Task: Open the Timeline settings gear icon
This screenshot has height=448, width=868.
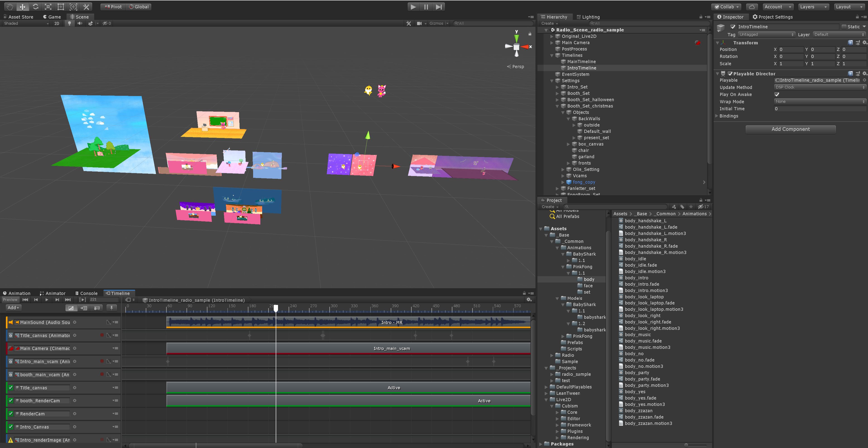Action: 529,299
